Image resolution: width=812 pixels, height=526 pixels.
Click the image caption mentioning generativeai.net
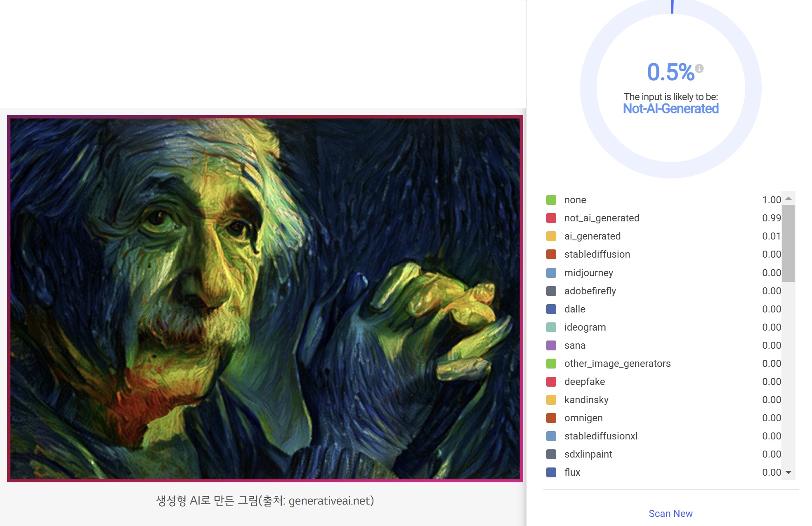click(265, 500)
